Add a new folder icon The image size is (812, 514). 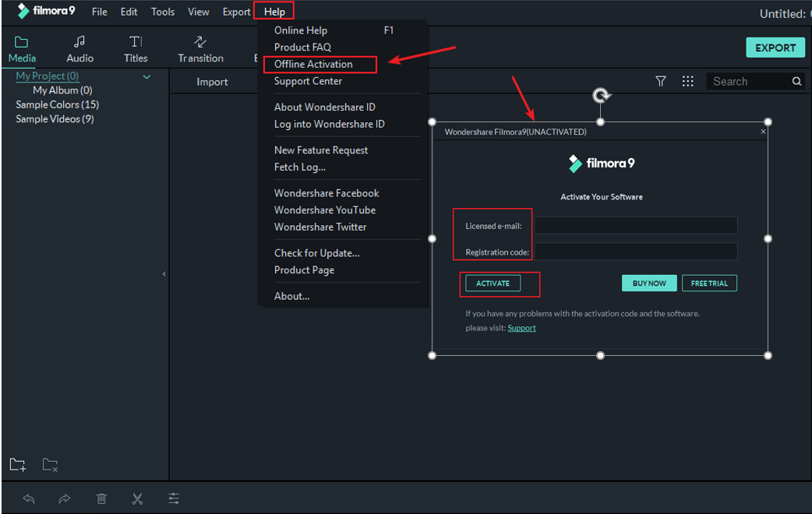(18, 465)
